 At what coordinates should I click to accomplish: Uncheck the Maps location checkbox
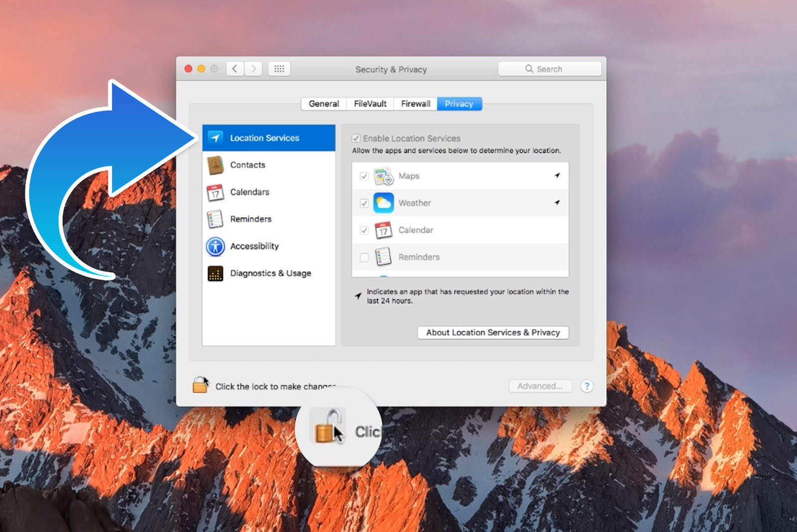click(364, 176)
